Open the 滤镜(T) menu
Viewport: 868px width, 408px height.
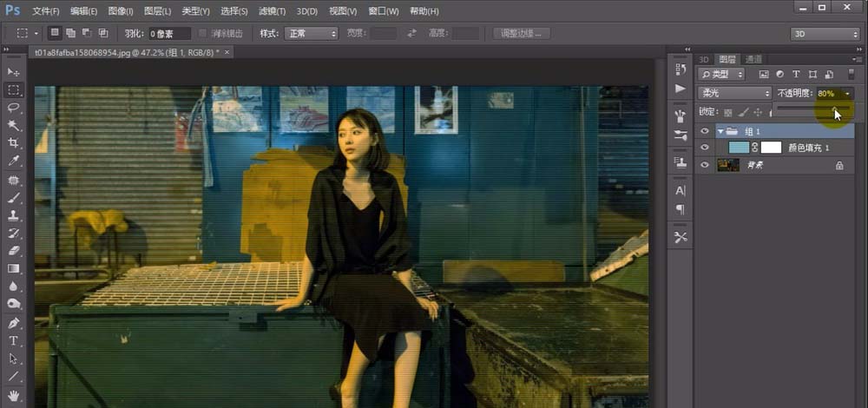coord(273,11)
